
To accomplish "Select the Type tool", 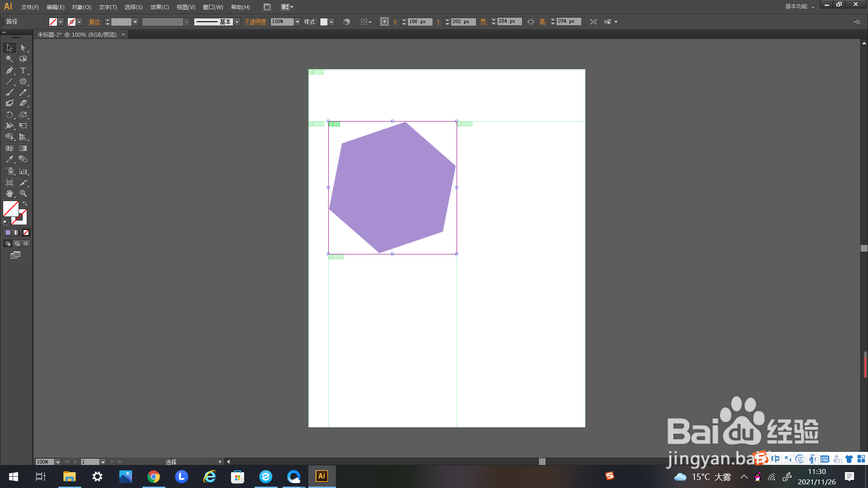I will point(23,70).
